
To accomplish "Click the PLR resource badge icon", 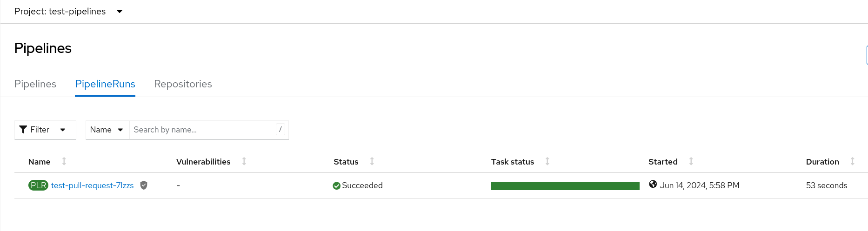I will (38, 185).
